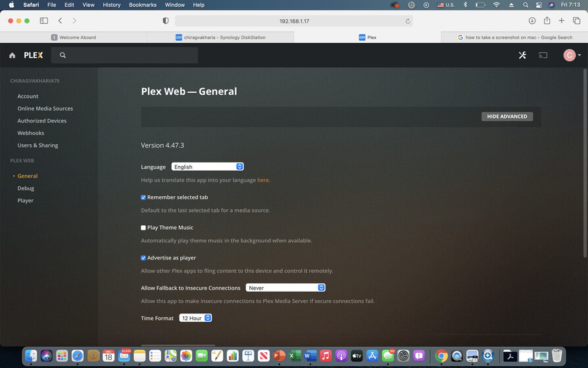
Task: Click the Plex search field
Action: (x=124, y=55)
